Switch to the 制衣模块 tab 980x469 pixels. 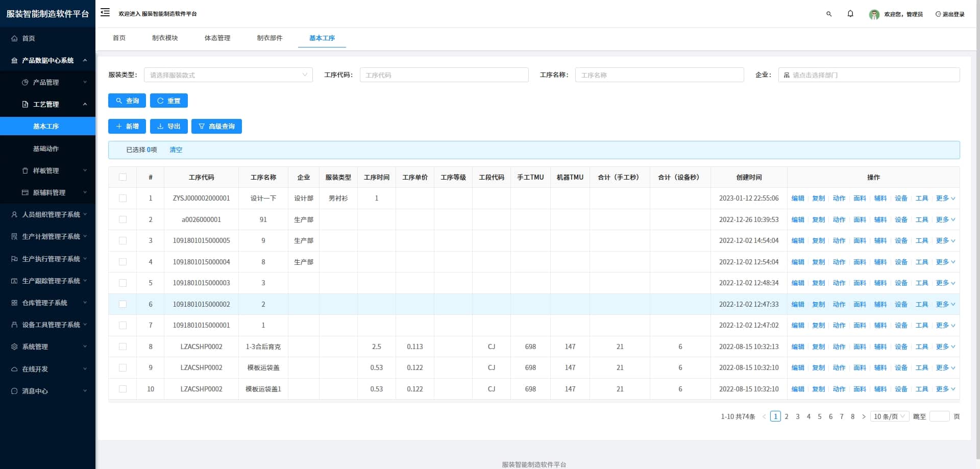165,38
